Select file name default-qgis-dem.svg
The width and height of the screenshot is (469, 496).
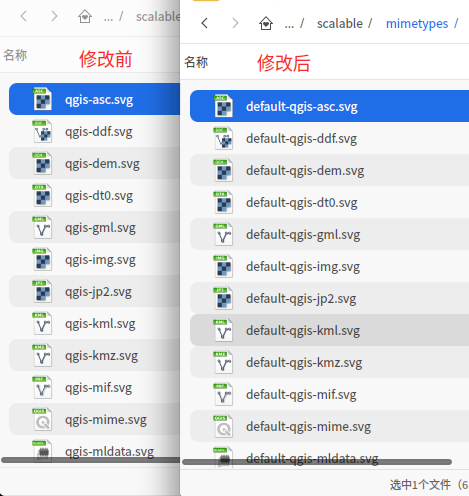(x=305, y=171)
